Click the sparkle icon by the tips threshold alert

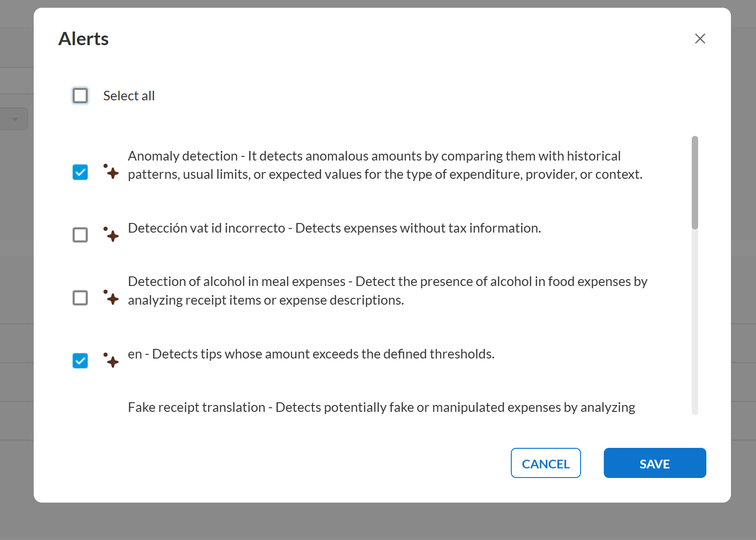pyautogui.click(x=111, y=360)
